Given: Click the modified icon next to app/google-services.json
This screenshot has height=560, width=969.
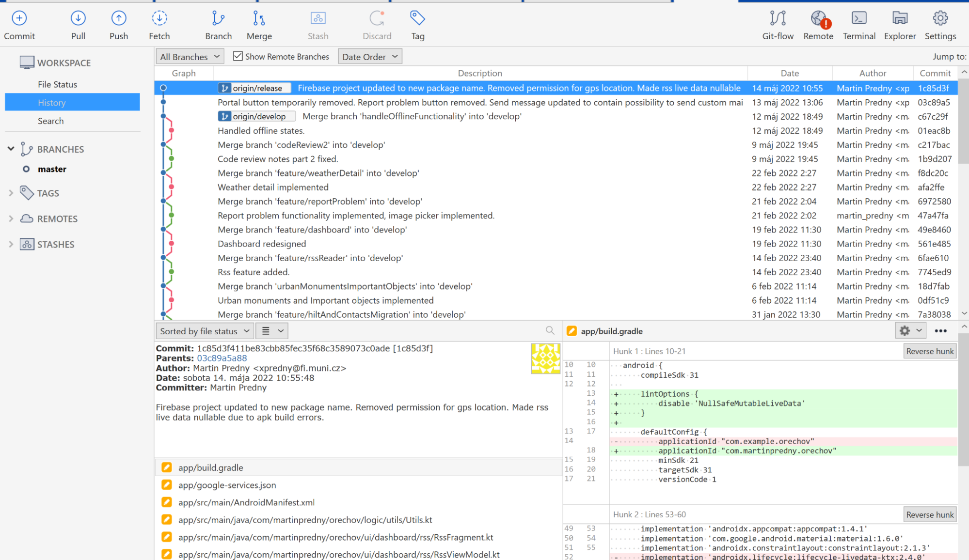Looking at the screenshot, I should pyautogui.click(x=167, y=485).
